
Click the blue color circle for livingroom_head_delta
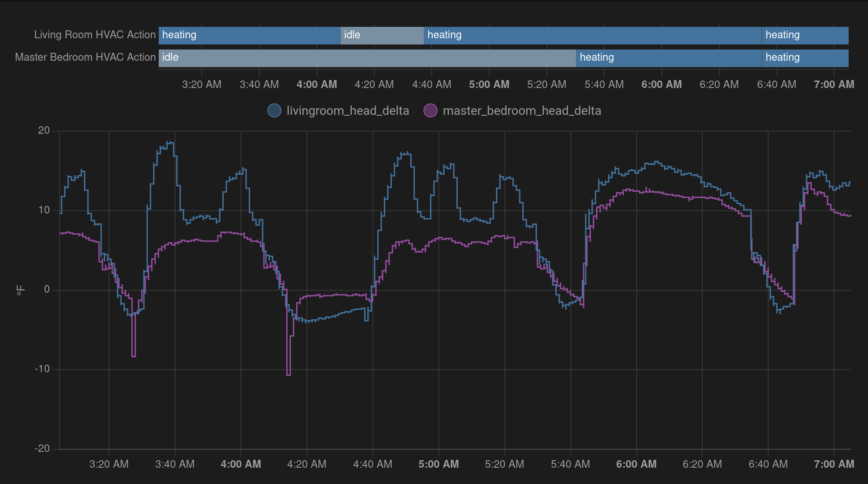click(274, 110)
